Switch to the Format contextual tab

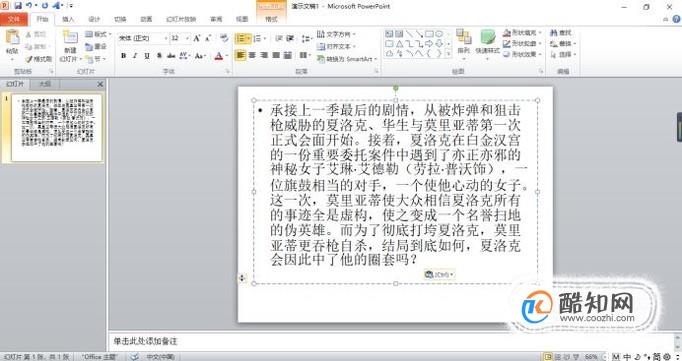(271, 19)
